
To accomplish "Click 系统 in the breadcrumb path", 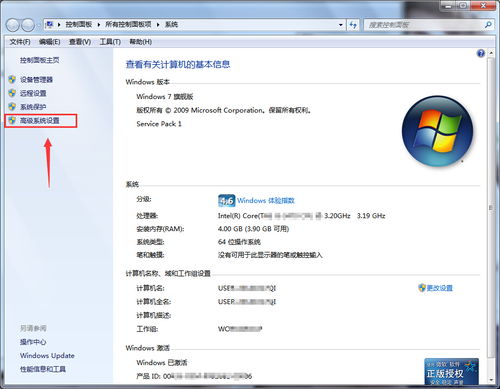I will 171,24.
